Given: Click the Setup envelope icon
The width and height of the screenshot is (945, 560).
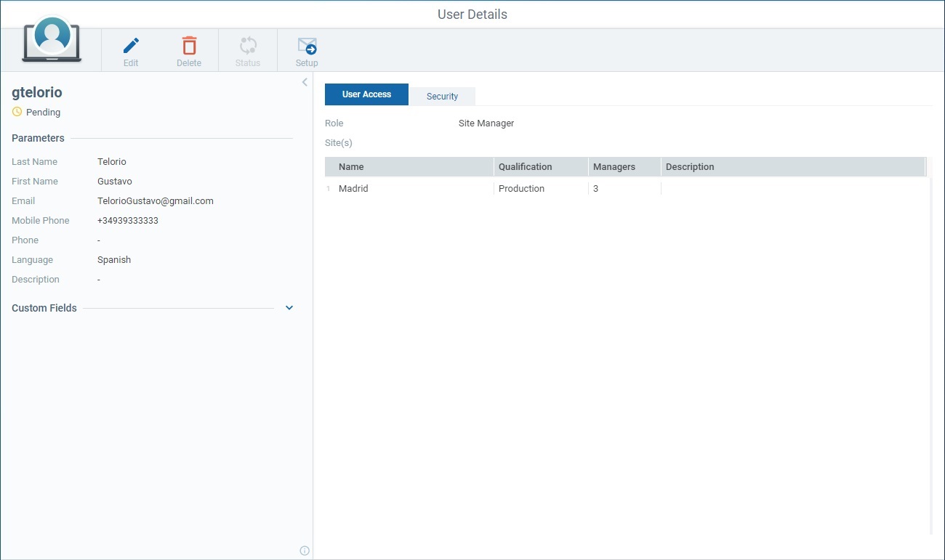Looking at the screenshot, I should tap(307, 46).
